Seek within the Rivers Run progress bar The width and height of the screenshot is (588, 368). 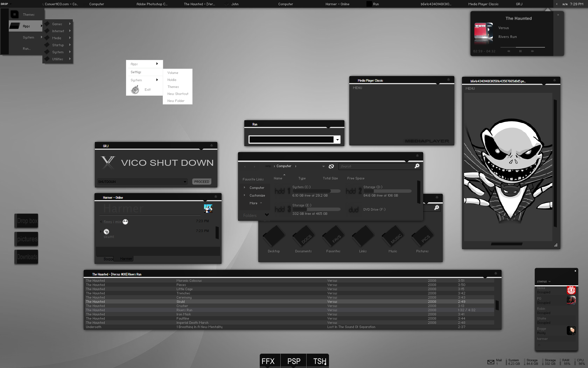point(523,47)
